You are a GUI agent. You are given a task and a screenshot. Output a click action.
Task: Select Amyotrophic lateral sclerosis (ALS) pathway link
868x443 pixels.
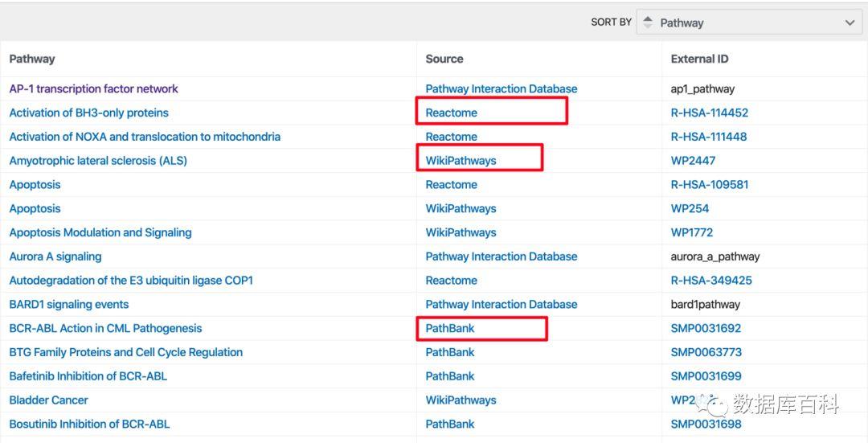click(97, 161)
